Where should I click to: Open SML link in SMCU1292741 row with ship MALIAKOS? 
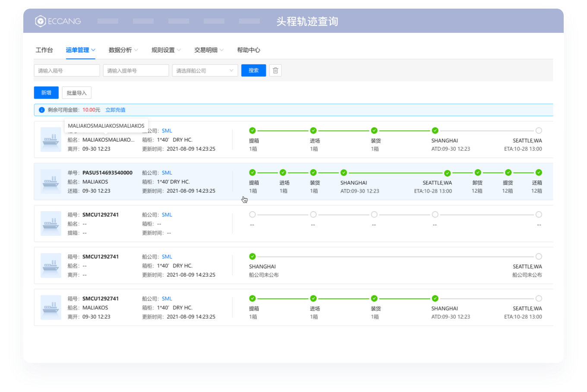coord(167,299)
